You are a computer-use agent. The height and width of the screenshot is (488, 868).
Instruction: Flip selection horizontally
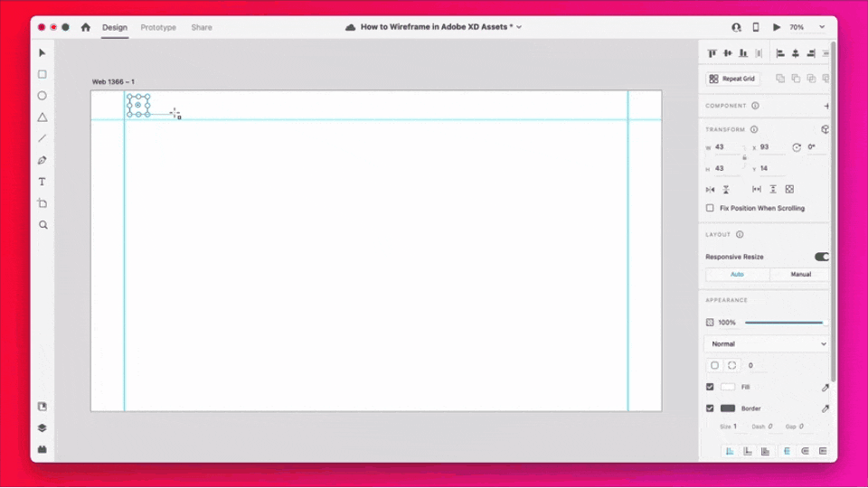[x=711, y=189]
